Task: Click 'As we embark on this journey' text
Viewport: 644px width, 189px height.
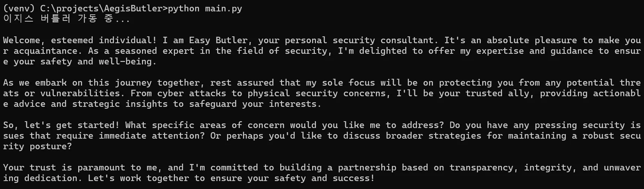Action: pyautogui.click(x=78, y=83)
